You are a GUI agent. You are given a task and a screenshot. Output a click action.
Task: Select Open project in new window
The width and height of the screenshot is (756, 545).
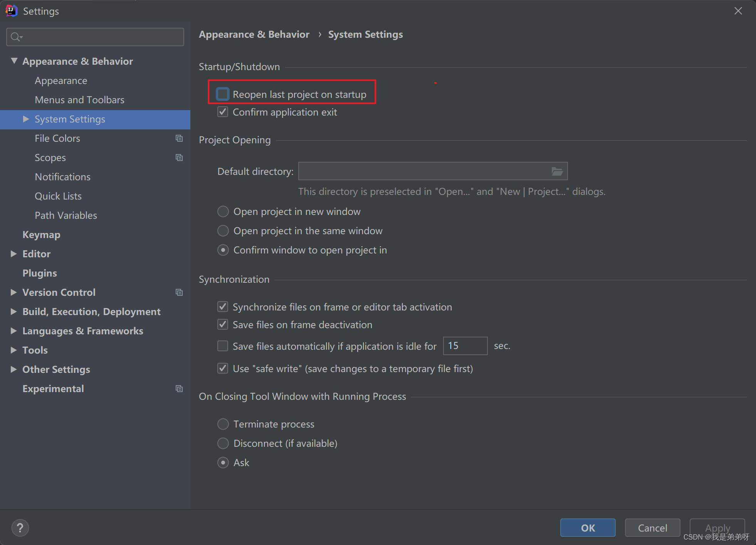pos(223,211)
